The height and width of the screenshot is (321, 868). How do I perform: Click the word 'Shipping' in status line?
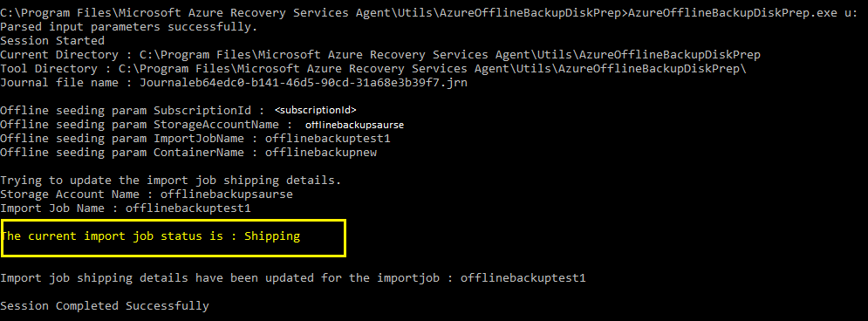272,237
